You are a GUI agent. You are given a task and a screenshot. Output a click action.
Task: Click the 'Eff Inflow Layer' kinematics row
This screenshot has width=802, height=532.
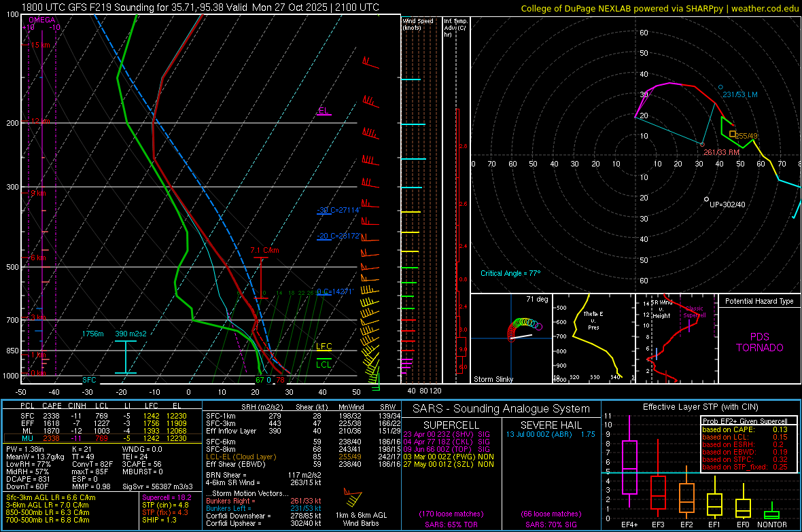pos(303,431)
